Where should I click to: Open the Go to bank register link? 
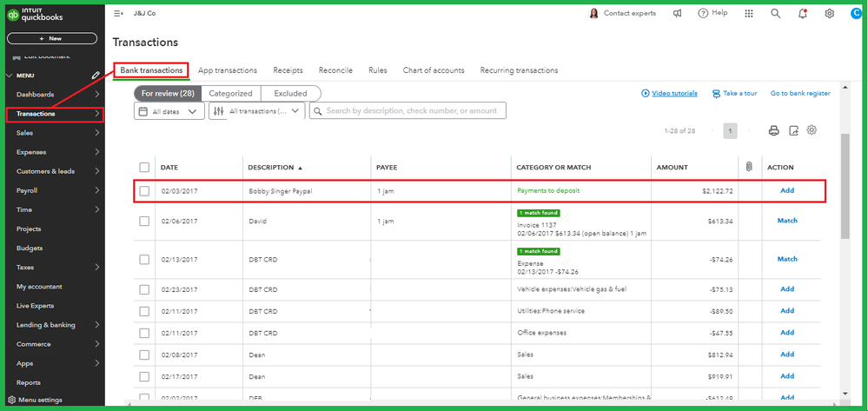pyautogui.click(x=799, y=93)
